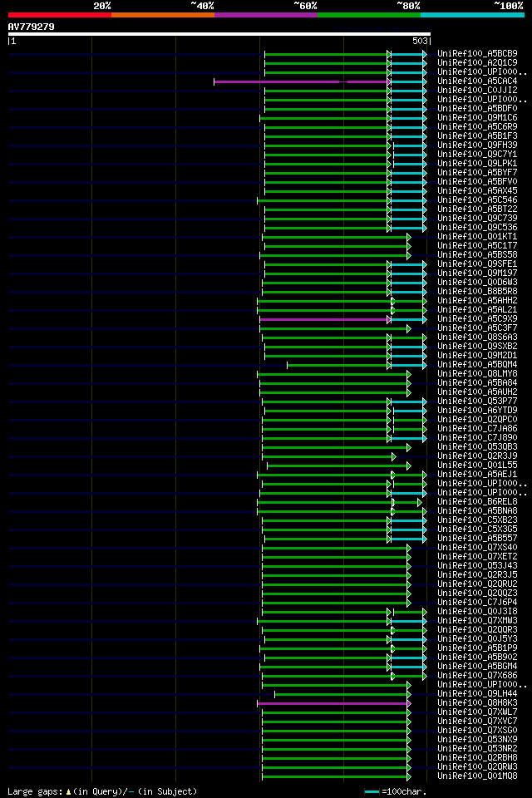This screenshot has width=532, height=798.
Task: Select the UniRef100_Q2RBH8 label
Action: click(x=477, y=759)
